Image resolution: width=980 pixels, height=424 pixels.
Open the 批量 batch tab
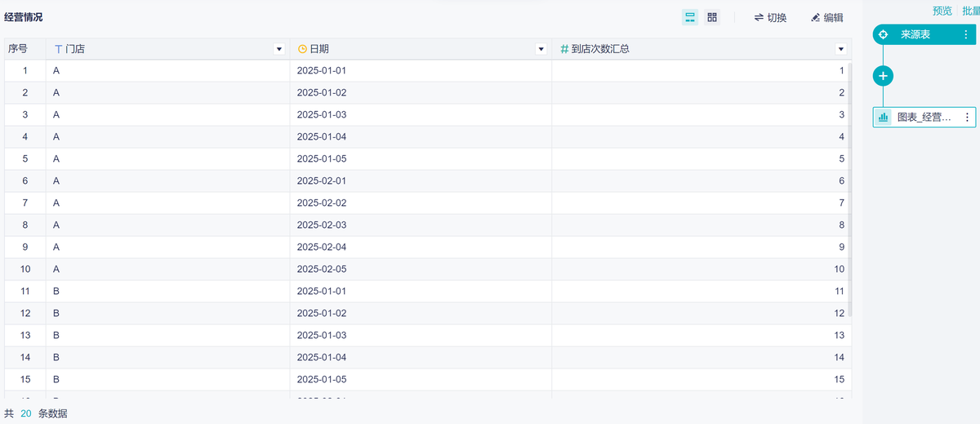coord(970,11)
